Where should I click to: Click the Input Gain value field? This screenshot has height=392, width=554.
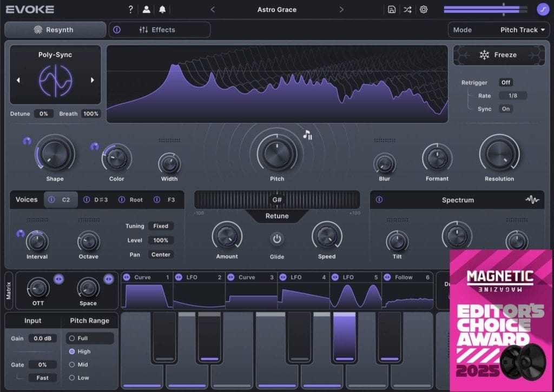[42, 338]
